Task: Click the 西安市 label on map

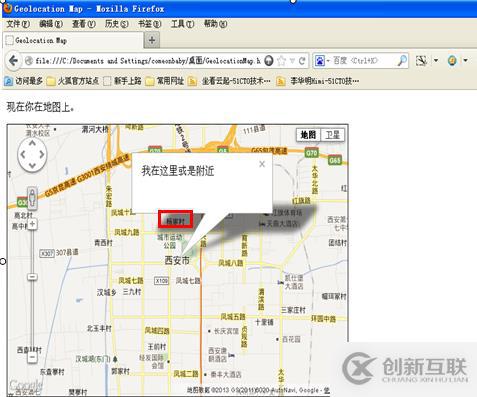Action: [177, 260]
